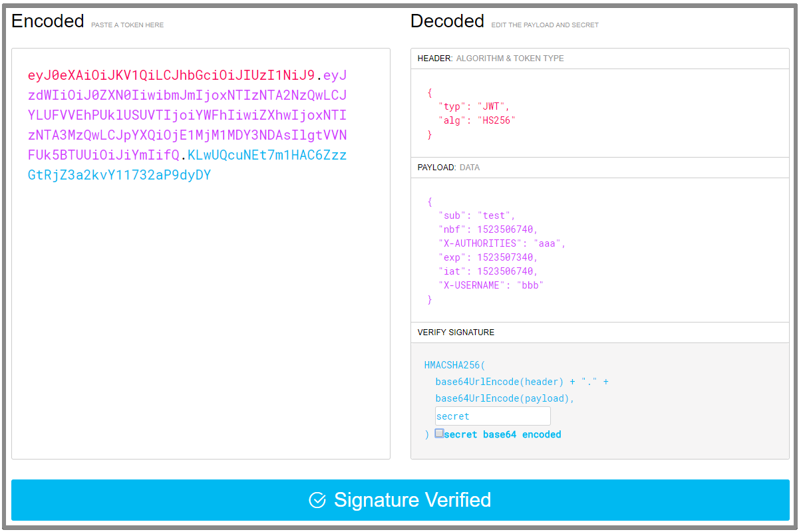Click the 'HEADER: ALGORITHM & TOKEN TYPE' section label

490,59
